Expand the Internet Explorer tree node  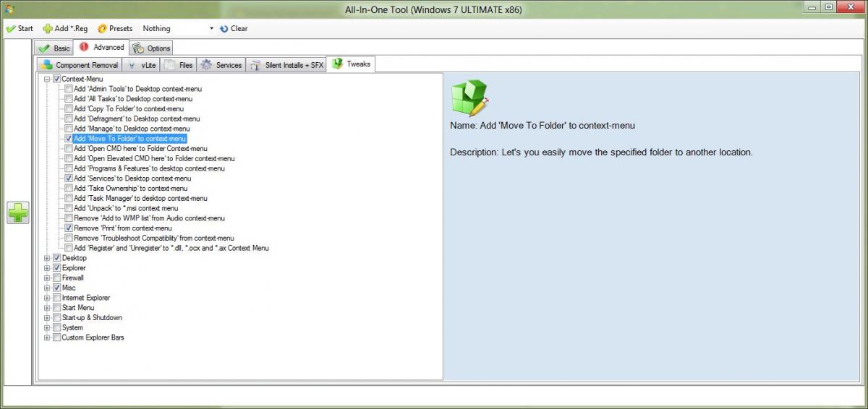click(47, 298)
